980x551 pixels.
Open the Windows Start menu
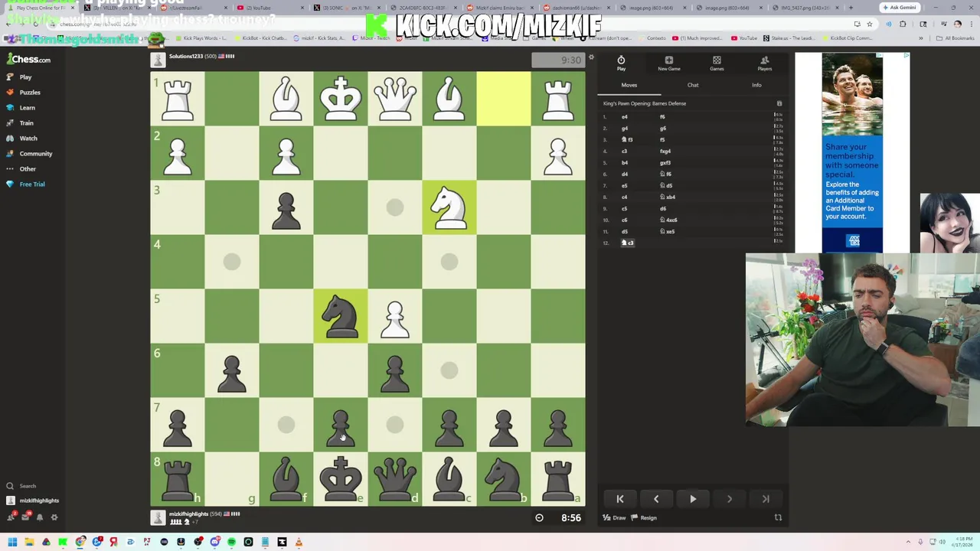click(x=12, y=543)
